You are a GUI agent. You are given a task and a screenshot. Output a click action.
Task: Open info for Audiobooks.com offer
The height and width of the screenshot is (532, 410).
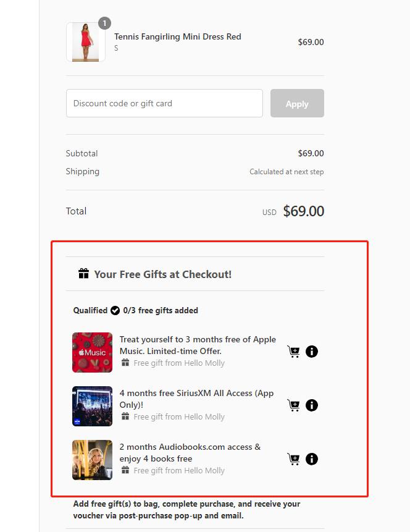(x=312, y=459)
